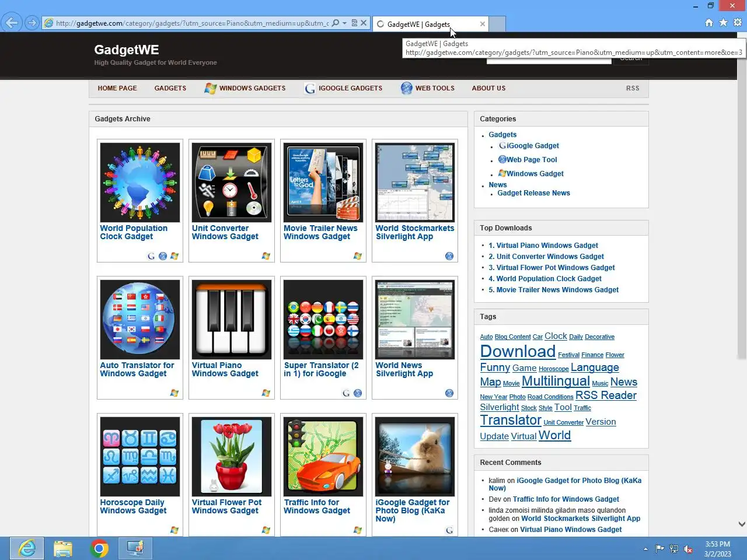This screenshot has width=747, height=560.
Task: Click the Translator tag
Action: tap(511, 420)
